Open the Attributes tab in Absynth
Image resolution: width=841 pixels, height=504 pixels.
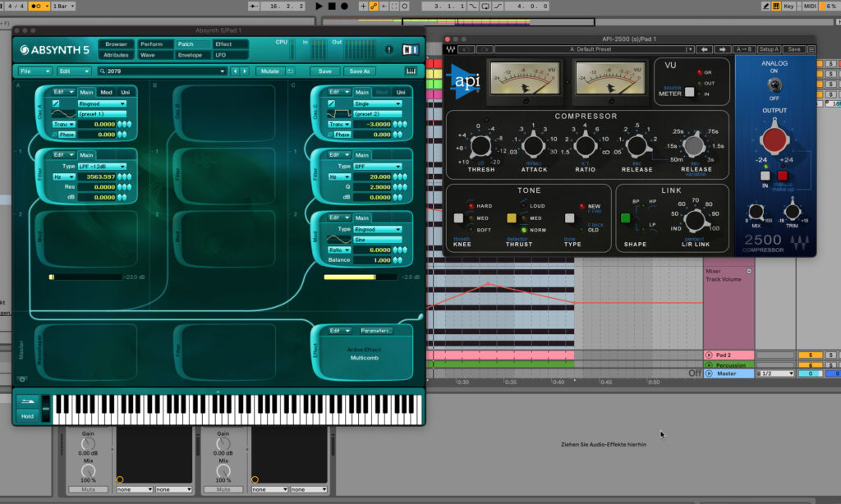tap(116, 55)
